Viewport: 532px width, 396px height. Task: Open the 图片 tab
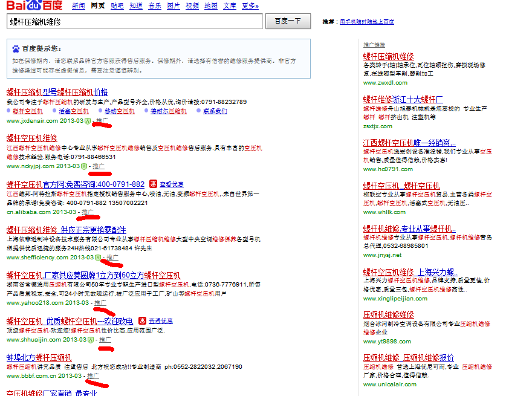174,6
